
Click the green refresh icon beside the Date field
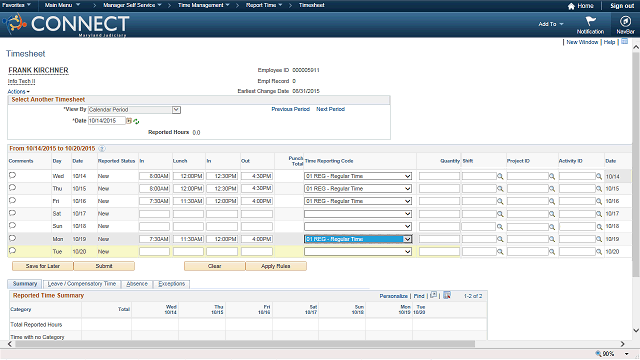click(x=136, y=121)
